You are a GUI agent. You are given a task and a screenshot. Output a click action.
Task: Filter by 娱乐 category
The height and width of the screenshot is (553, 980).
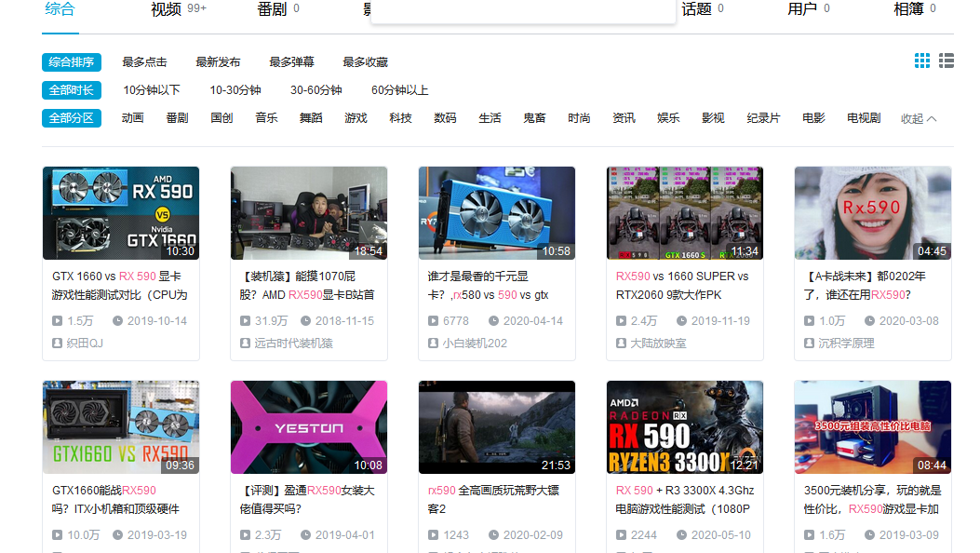tap(668, 117)
